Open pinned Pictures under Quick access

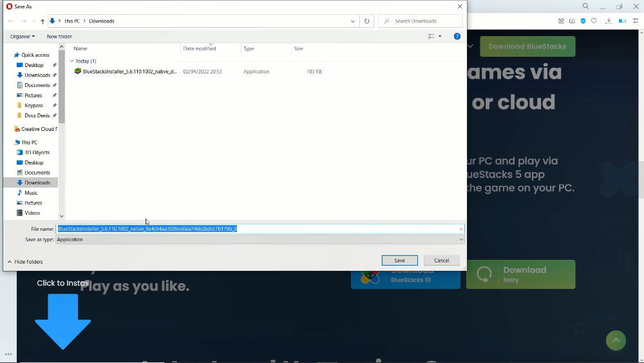[x=33, y=95]
